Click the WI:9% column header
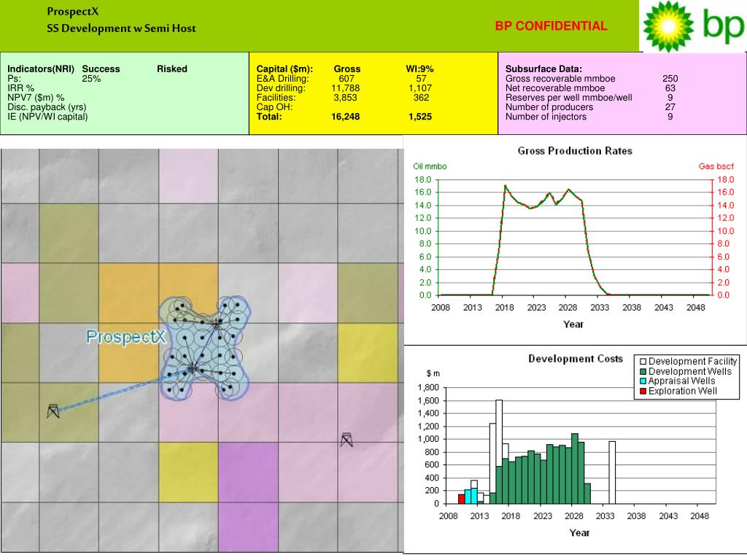The image size is (747, 560). 419,69
